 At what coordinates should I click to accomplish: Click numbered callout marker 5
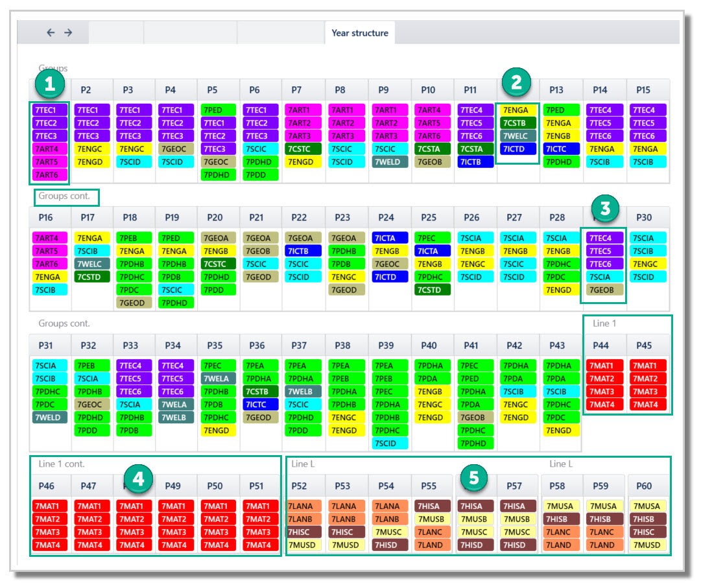pyautogui.click(x=474, y=478)
